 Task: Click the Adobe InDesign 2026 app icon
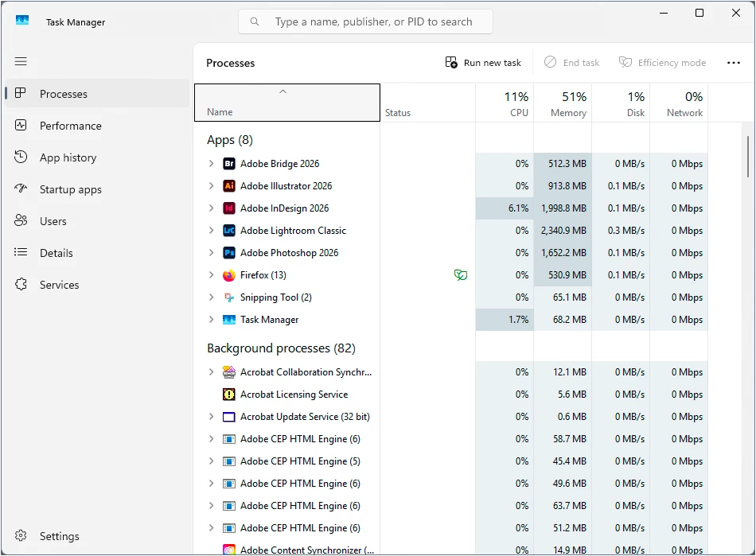pyautogui.click(x=229, y=208)
